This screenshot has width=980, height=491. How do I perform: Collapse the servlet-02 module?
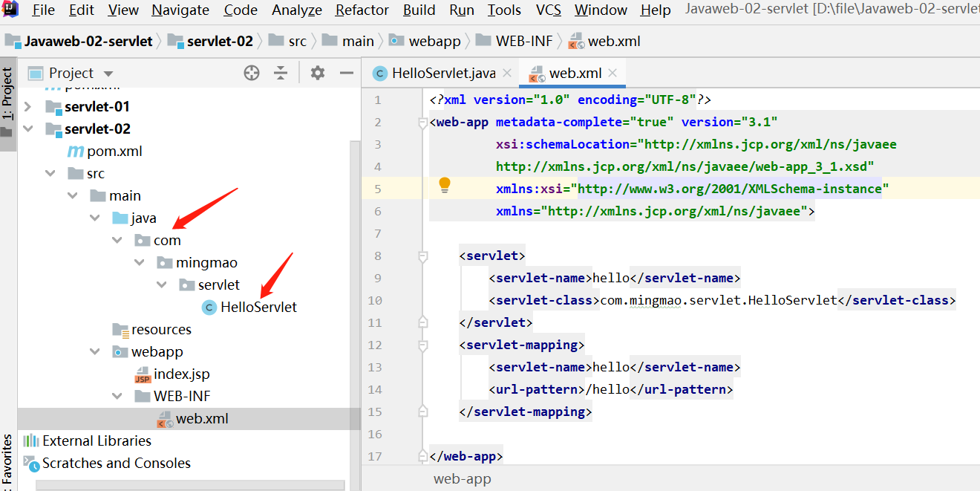click(28, 129)
